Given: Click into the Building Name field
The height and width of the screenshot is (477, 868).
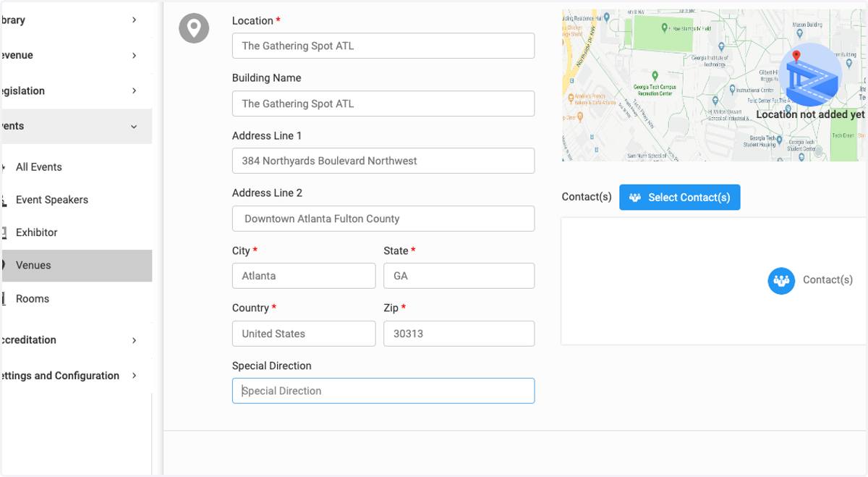Looking at the screenshot, I should pyautogui.click(x=383, y=104).
